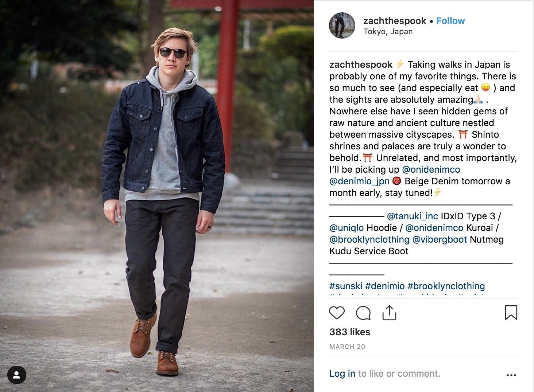Browse the #sunski hashtag

[x=346, y=286]
